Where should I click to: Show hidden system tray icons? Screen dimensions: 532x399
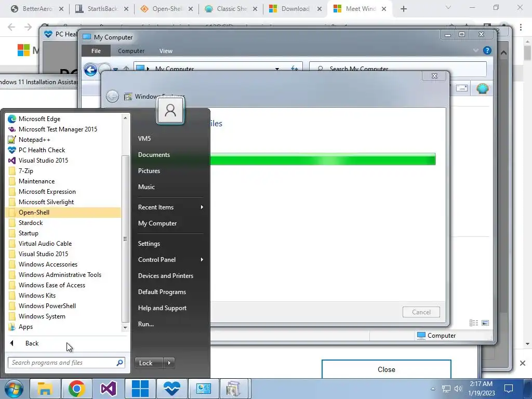click(433, 389)
